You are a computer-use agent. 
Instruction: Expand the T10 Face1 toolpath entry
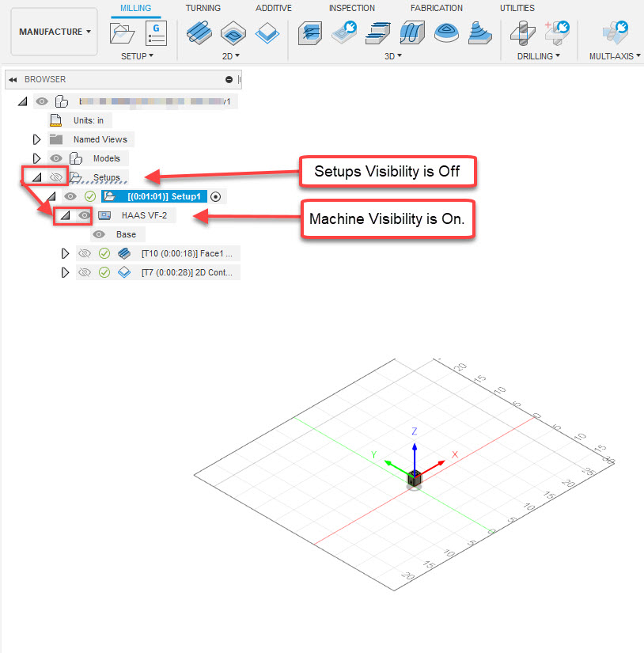(x=65, y=253)
